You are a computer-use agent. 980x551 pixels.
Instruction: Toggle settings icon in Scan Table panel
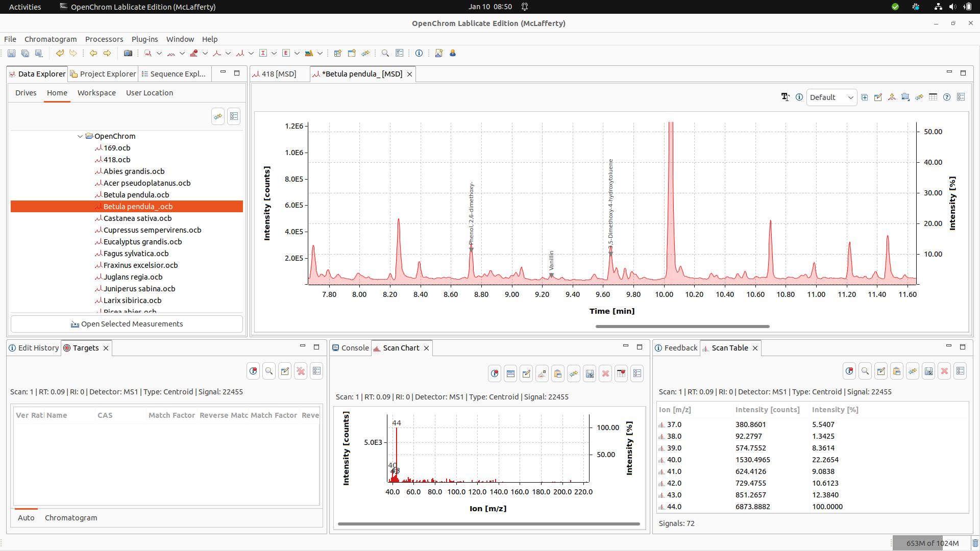click(961, 371)
